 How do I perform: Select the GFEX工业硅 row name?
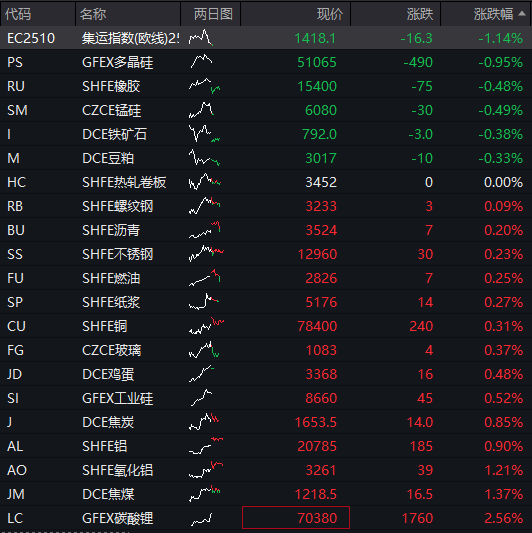(118, 398)
